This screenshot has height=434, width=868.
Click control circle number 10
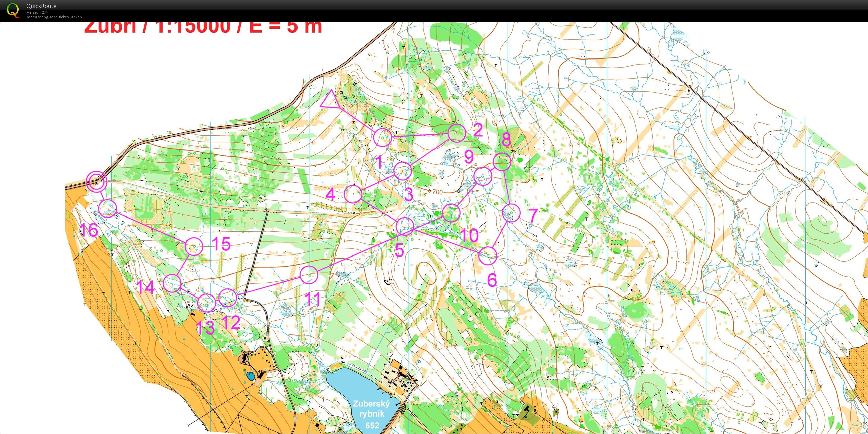[x=451, y=213]
